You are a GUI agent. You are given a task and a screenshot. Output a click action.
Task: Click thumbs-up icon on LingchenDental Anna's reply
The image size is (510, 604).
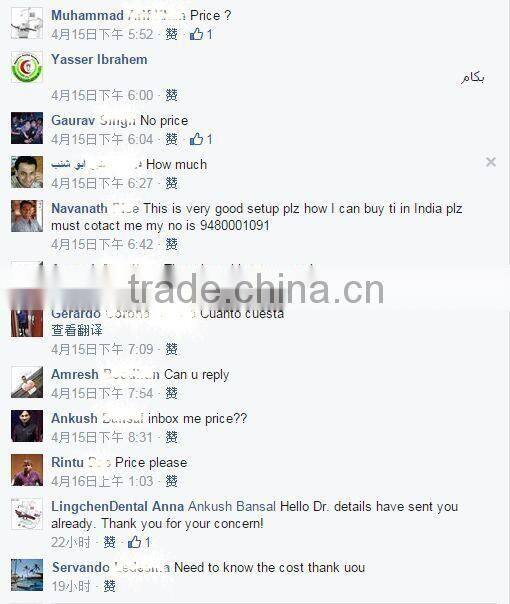134,542
